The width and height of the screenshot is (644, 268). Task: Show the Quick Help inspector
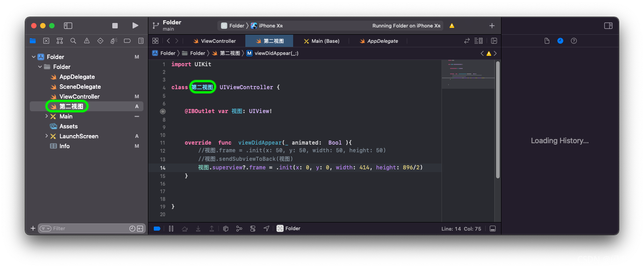(574, 41)
